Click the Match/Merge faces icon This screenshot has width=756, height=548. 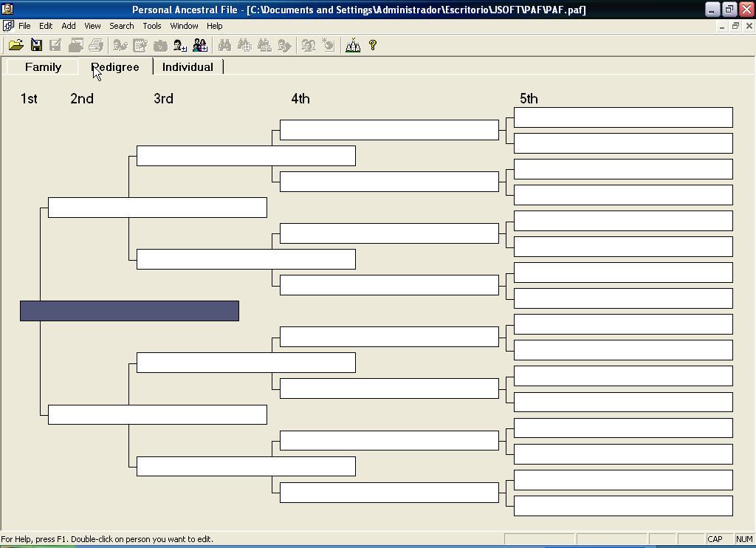click(x=308, y=45)
